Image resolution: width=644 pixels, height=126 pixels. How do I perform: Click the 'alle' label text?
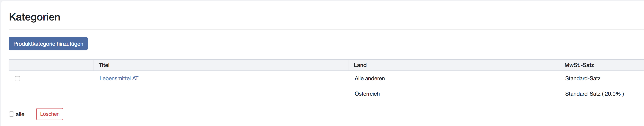(x=20, y=114)
